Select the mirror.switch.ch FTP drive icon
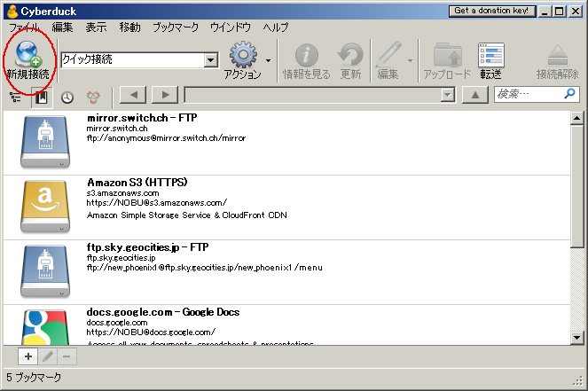588x391 pixels. coord(45,141)
